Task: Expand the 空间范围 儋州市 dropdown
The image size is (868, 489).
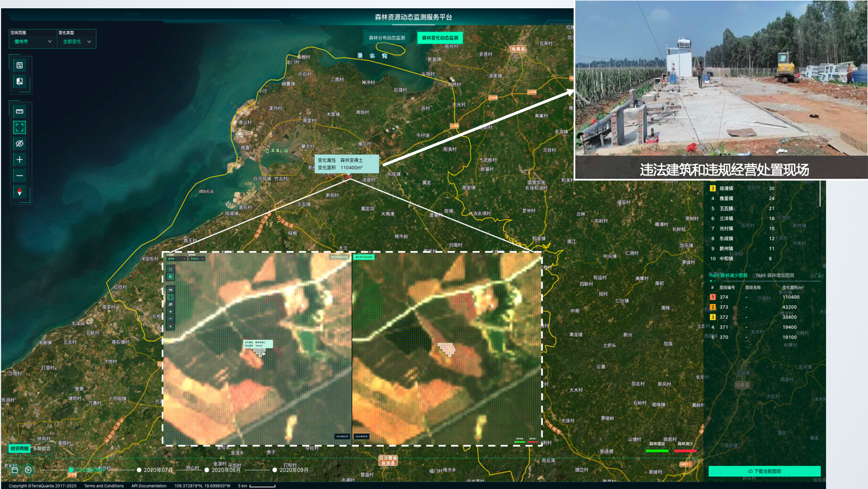Action: click(32, 41)
